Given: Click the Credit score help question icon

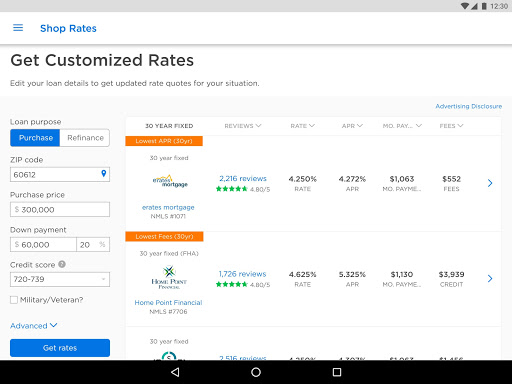Looking at the screenshot, I should (x=62, y=264).
